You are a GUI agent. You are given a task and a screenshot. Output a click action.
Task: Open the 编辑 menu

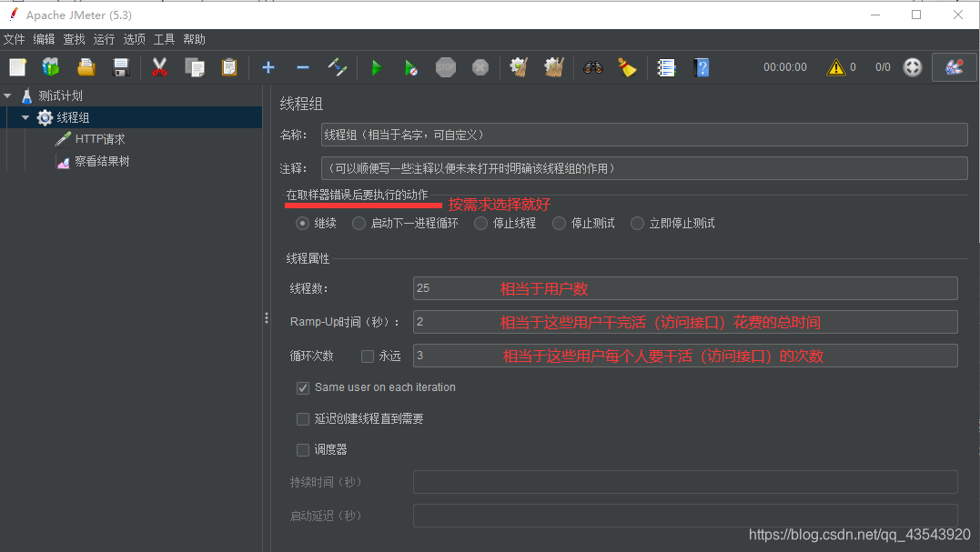tap(44, 39)
